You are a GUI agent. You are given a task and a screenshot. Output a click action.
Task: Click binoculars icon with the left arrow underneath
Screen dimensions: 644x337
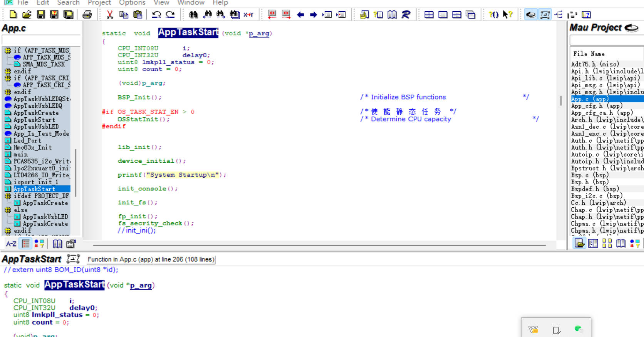[207, 15]
